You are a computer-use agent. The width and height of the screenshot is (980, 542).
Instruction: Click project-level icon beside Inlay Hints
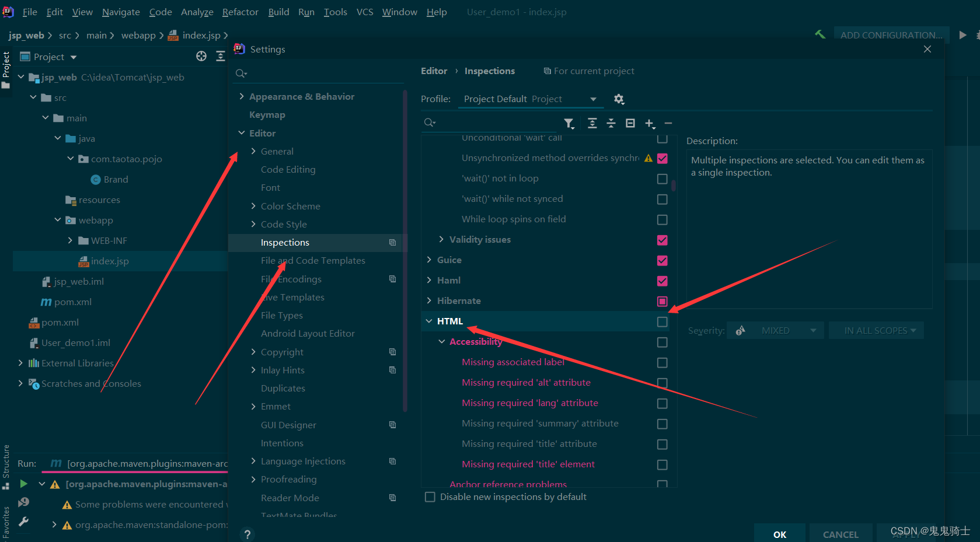pos(392,370)
